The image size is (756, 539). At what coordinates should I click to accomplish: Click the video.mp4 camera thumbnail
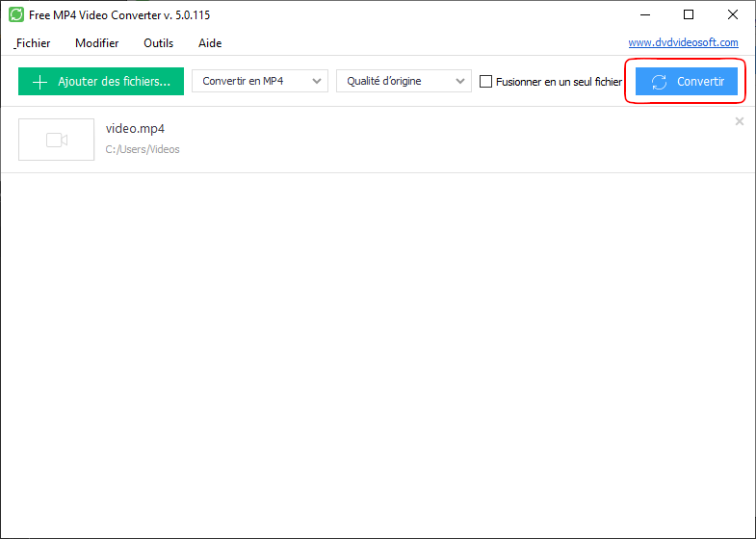click(57, 140)
